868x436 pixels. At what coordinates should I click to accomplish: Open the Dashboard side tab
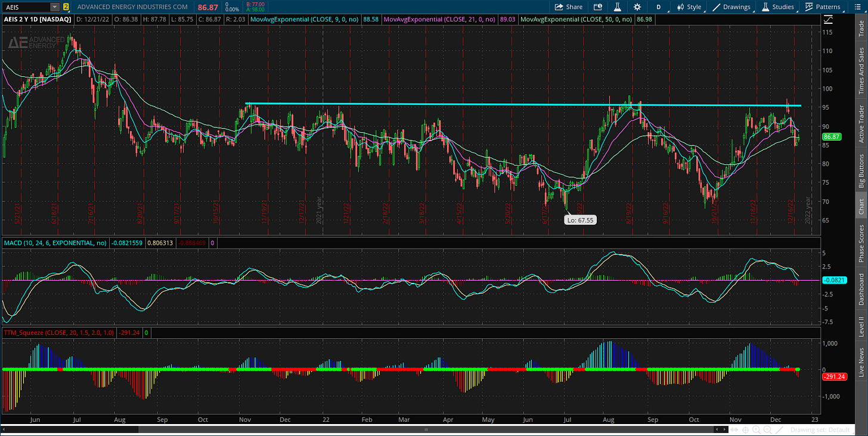(861, 289)
